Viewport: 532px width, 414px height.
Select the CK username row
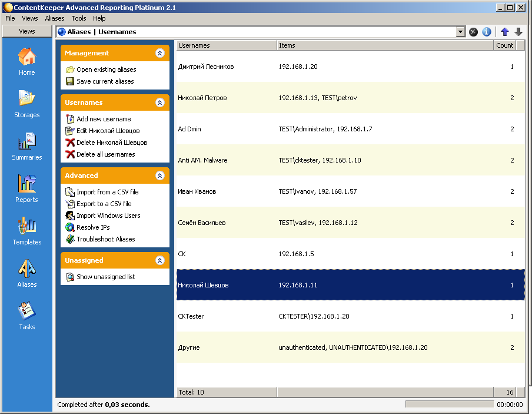pyautogui.click(x=351, y=254)
